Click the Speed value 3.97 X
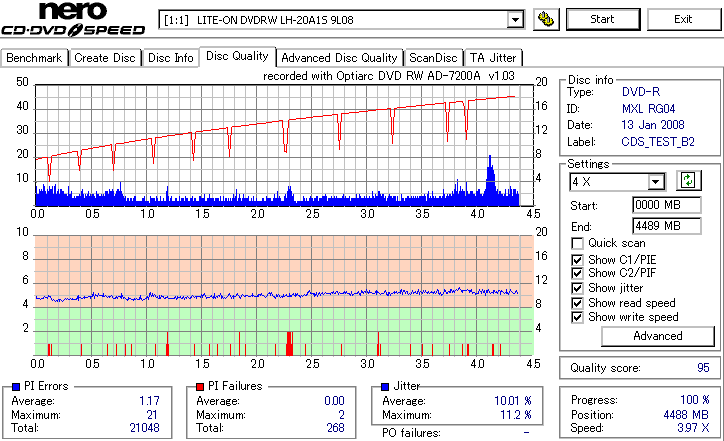 (693, 428)
